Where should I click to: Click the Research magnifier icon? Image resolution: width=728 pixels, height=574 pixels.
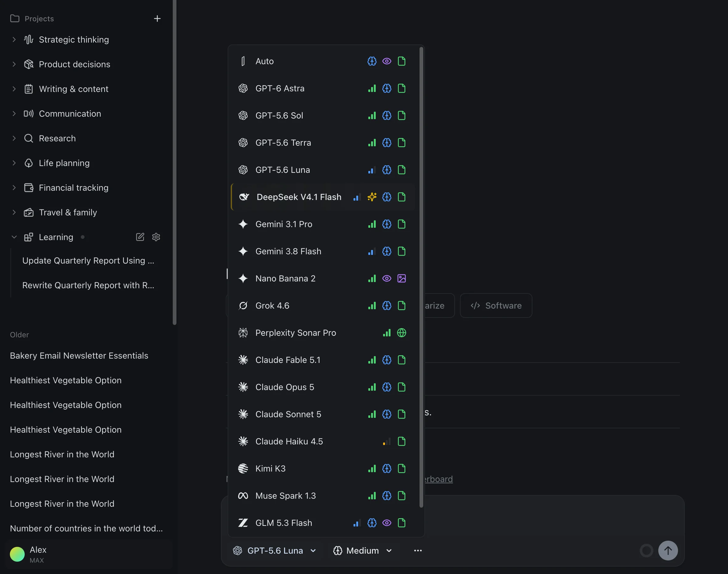click(29, 139)
